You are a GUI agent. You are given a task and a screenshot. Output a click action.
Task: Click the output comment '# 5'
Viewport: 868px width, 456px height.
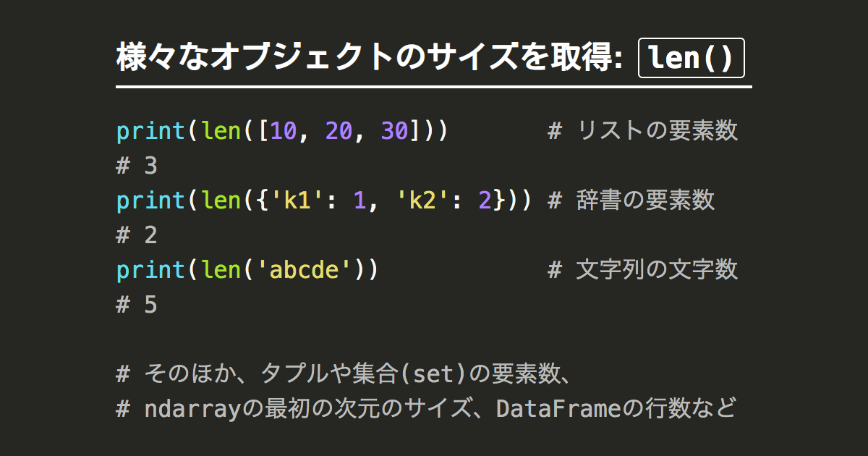137,305
